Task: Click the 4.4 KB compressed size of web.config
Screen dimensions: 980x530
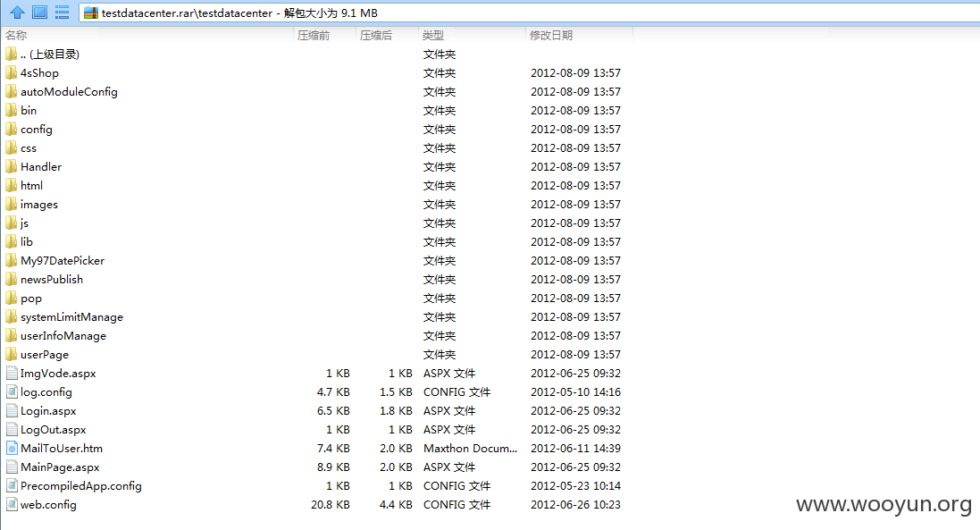Action: click(x=396, y=504)
